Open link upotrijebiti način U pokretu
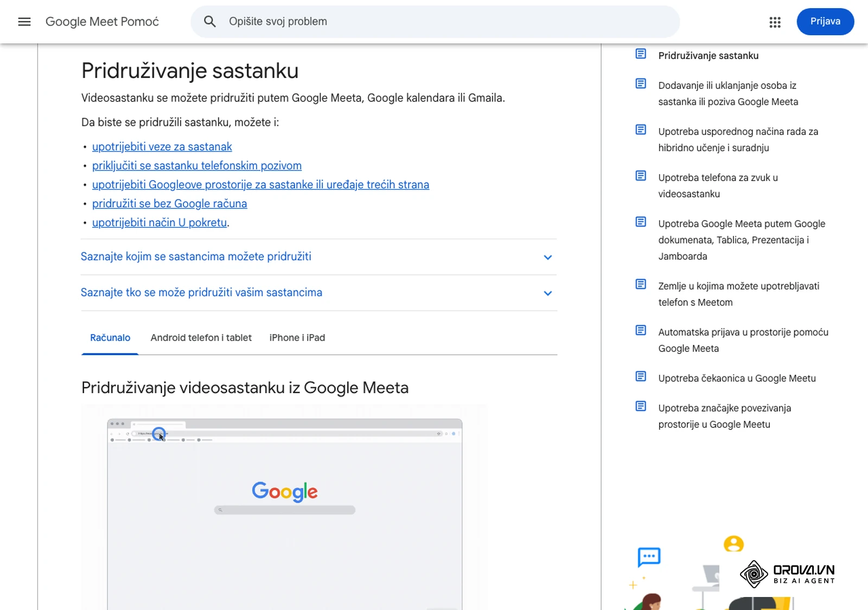868x610 pixels. click(x=159, y=223)
